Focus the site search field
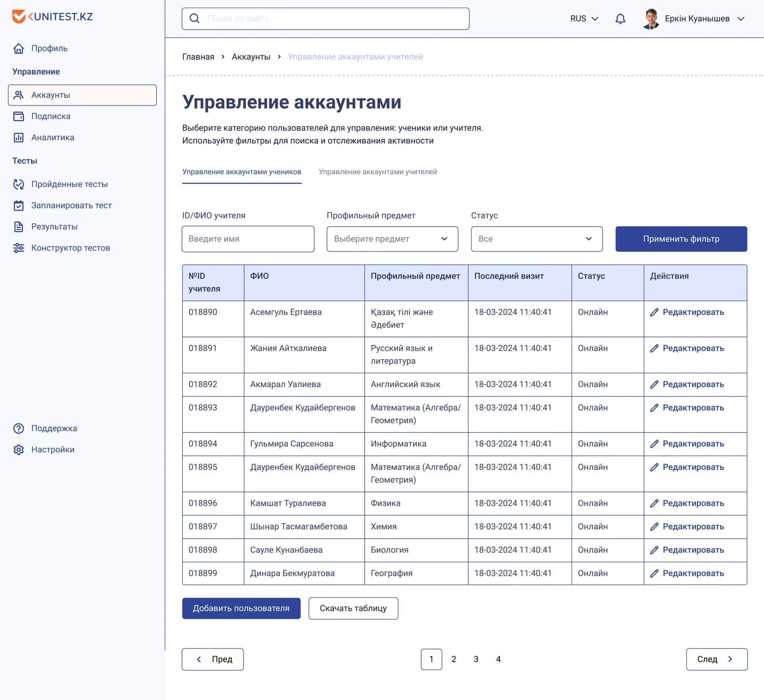 click(325, 19)
